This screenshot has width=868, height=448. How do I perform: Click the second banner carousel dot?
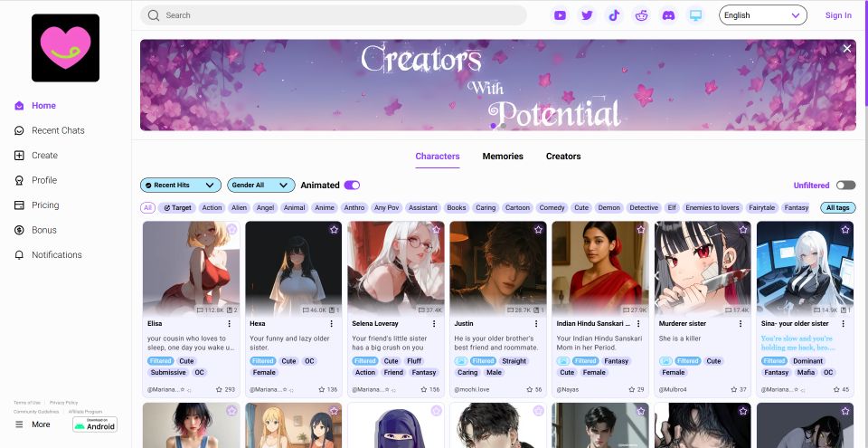[x=503, y=126]
